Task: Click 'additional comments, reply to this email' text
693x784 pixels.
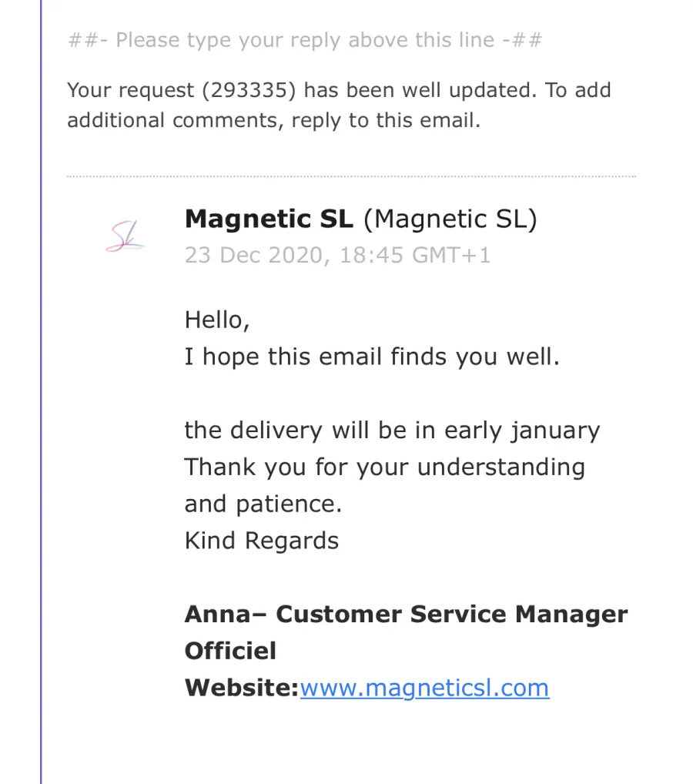Action: [x=273, y=120]
